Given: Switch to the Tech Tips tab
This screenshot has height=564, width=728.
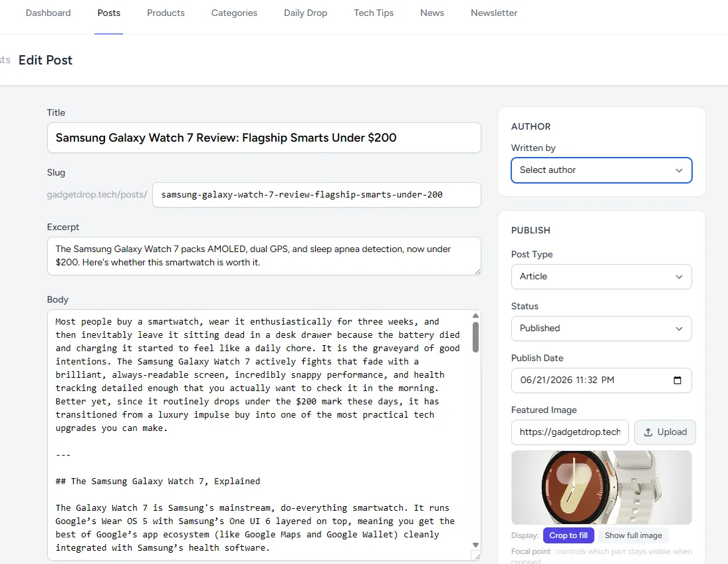Looking at the screenshot, I should pyautogui.click(x=374, y=13).
